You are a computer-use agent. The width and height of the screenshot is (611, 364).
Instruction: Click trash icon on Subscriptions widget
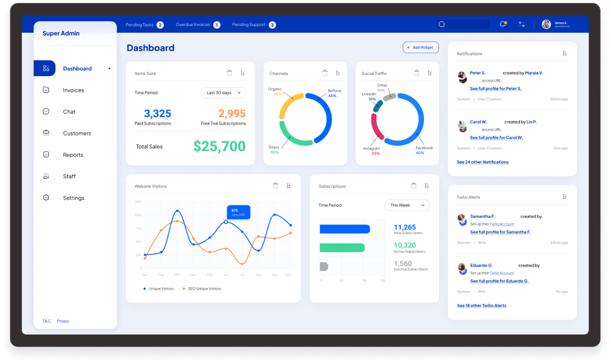pos(414,186)
